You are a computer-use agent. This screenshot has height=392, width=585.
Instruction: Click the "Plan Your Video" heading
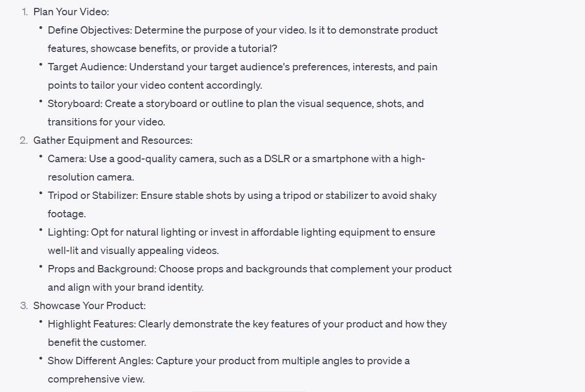[71, 12]
